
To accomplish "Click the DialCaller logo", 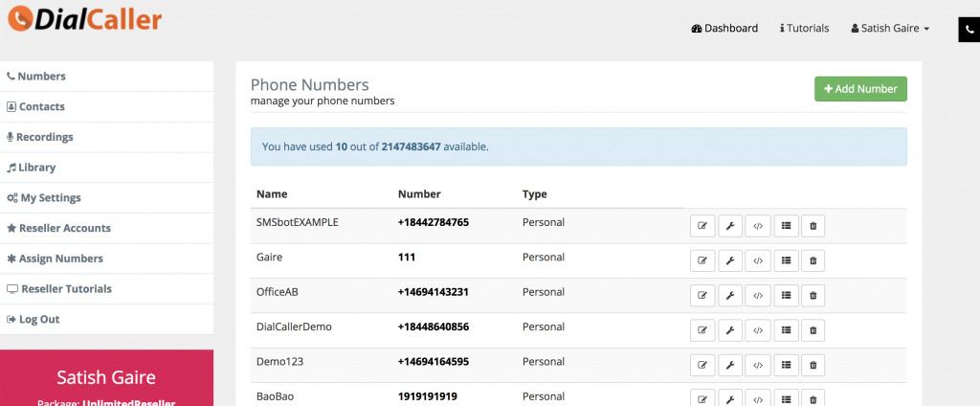I will [x=85, y=19].
